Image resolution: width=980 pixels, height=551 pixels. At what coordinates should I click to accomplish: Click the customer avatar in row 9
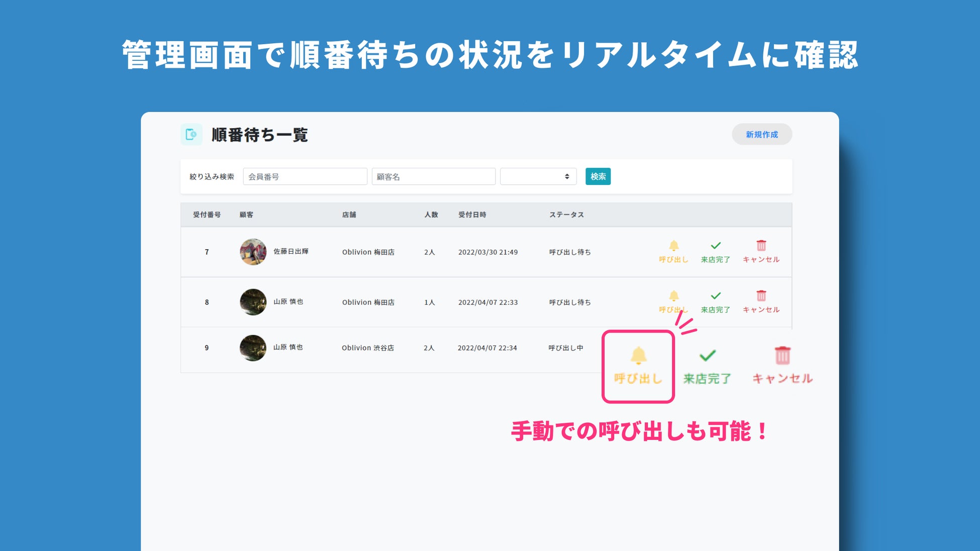[x=253, y=348]
